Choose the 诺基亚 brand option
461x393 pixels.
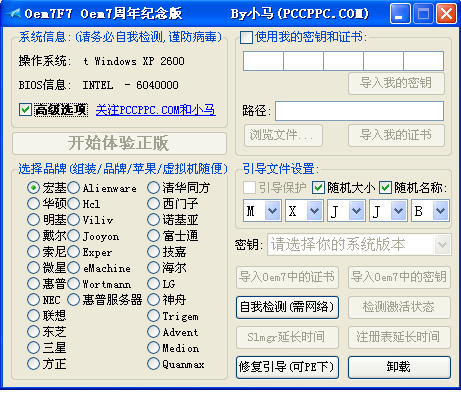[x=153, y=219]
